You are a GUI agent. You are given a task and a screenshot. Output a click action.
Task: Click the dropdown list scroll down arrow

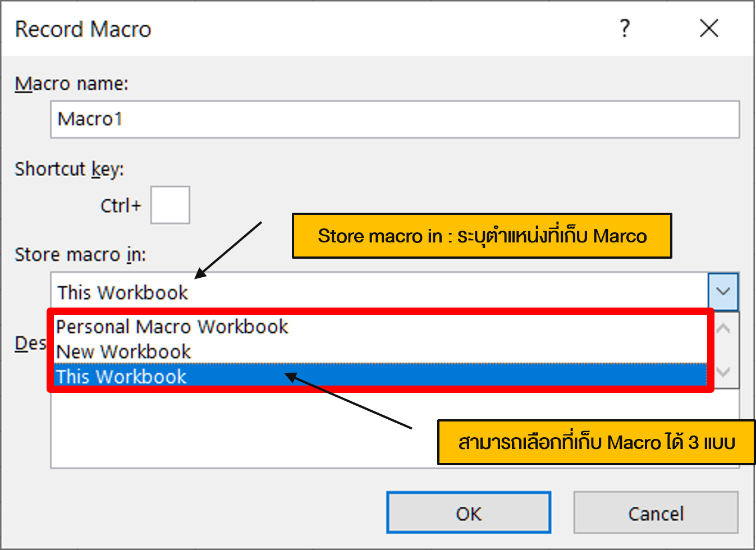(724, 372)
